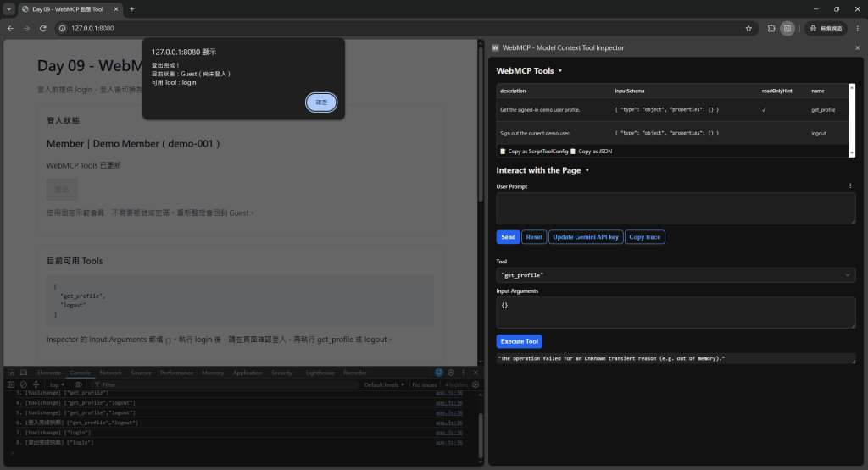The image size is (868, 470).
Task: Open console settings gear beside 4 hidden
Action: click(476, 384)
